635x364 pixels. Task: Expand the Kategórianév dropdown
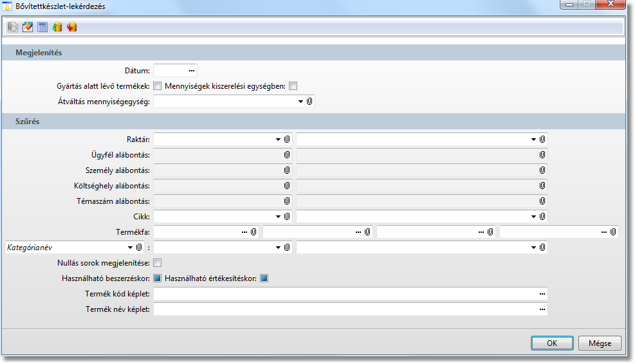tap(130, 248)
